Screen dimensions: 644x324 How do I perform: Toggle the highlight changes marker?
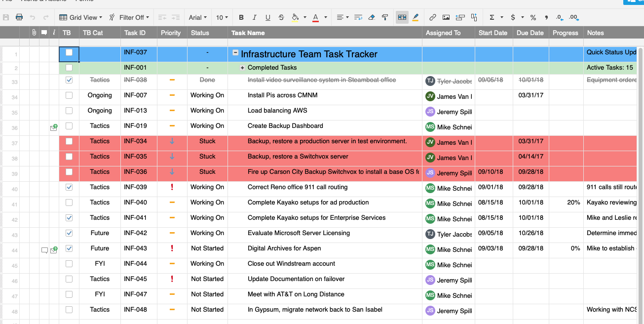pyautogui.click(x=416, y=17)
